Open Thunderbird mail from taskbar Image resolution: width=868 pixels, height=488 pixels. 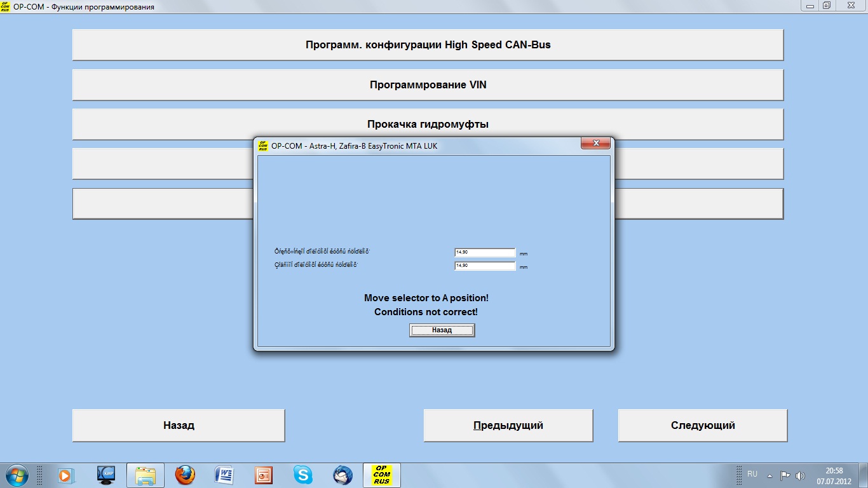[342, 475]
